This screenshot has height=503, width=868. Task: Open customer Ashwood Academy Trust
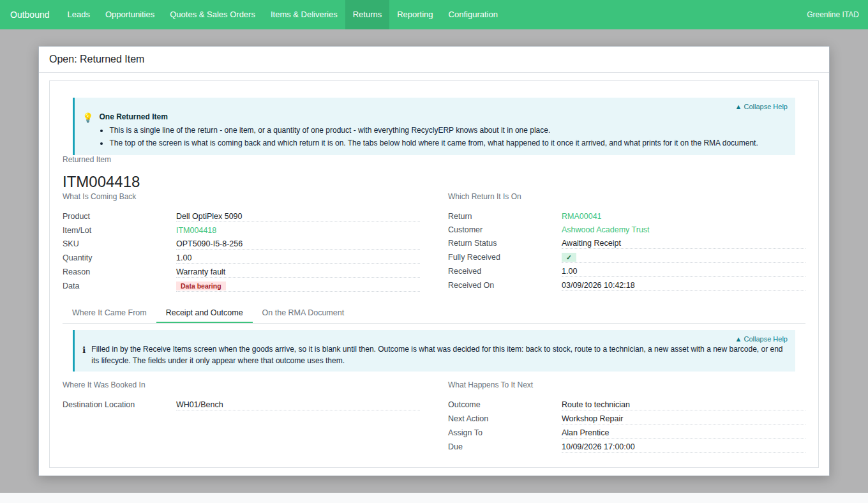tap(606, 230)
